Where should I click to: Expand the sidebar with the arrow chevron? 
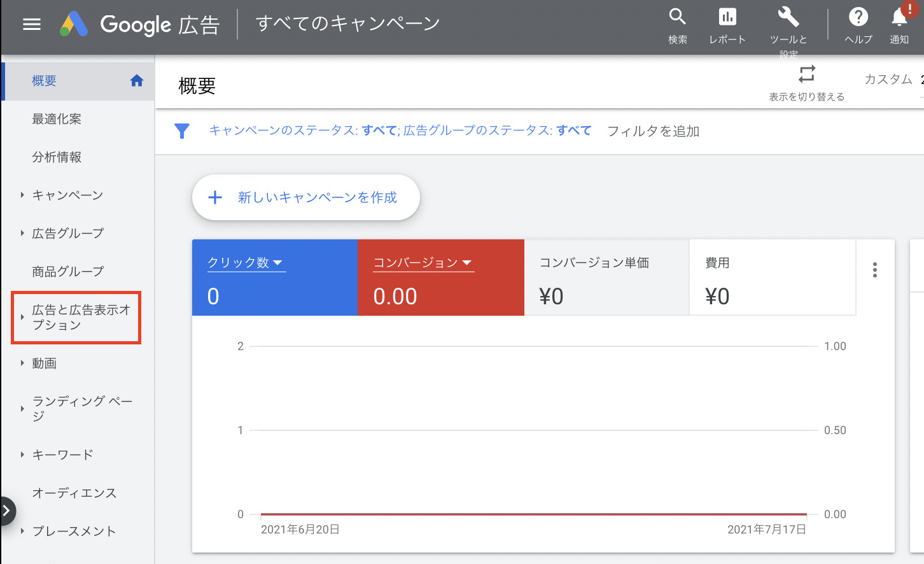(7, 511)
